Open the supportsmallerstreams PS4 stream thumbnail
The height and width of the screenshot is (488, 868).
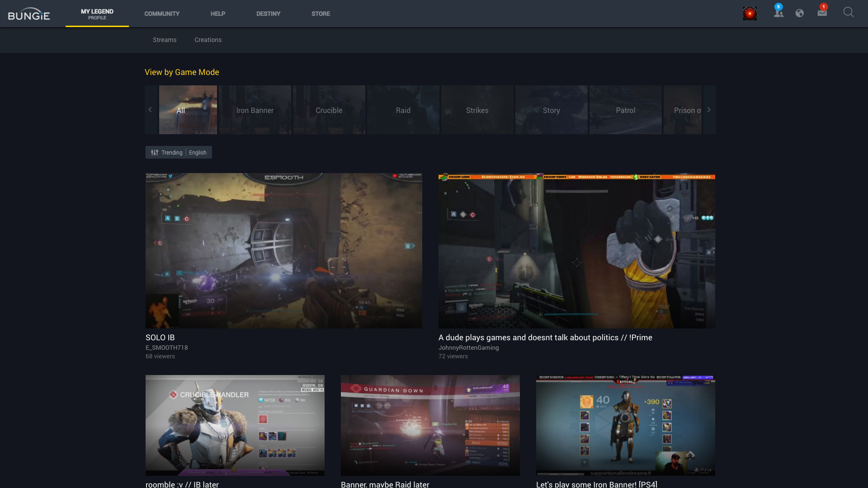point(626,425)
